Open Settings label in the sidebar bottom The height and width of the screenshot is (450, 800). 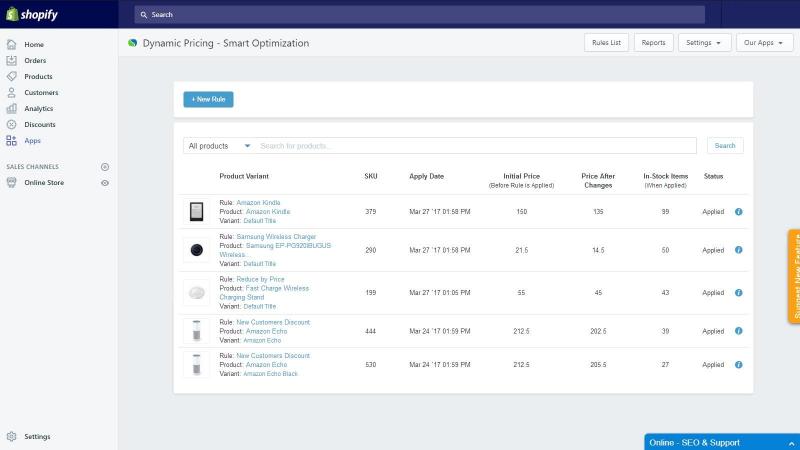(x=37, y=436)
